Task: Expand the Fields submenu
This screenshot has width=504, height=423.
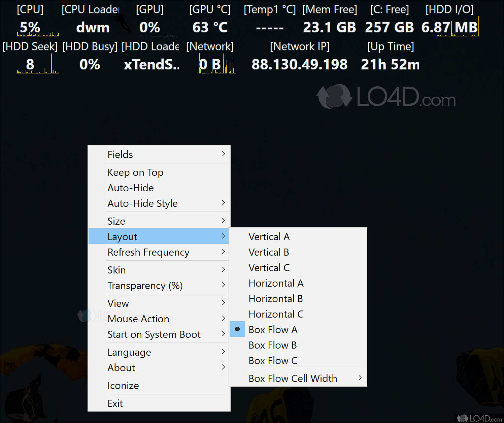Action: tap(120, 154)
